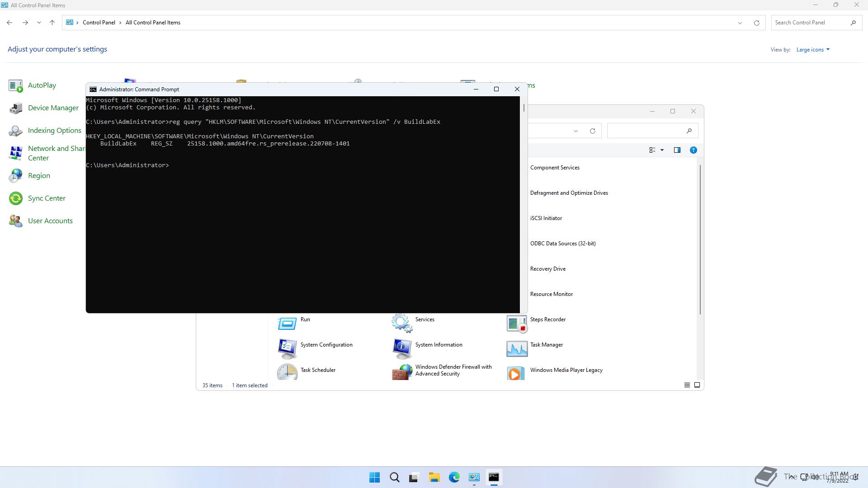Switch to large icons view in status bar
The height and width of the screenshot is (488, 868).
tap(697, 385)
